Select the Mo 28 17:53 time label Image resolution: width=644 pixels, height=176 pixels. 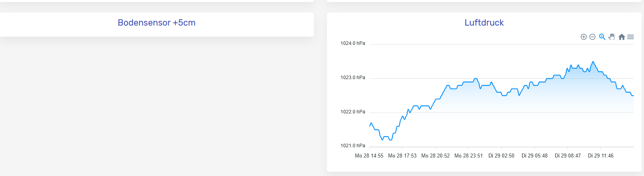coord(402,156)
